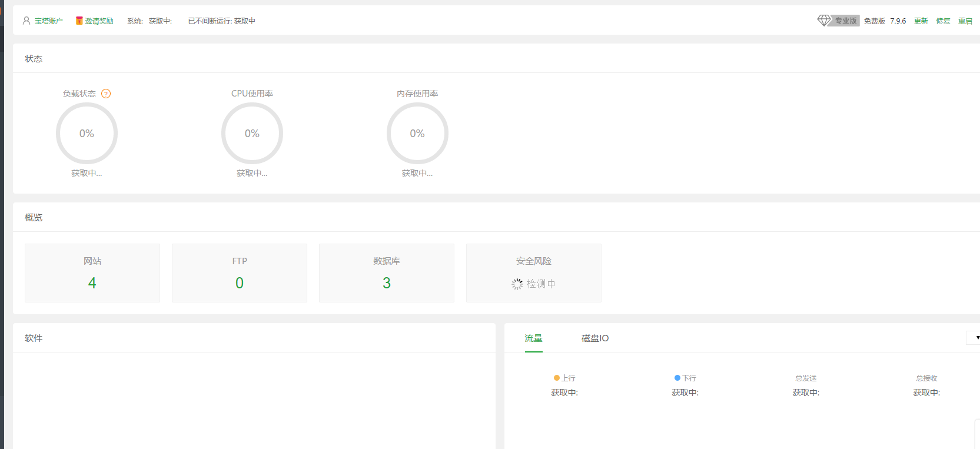
Task: Click the CPU使用率 circular gauge
Action: (252, 134)
